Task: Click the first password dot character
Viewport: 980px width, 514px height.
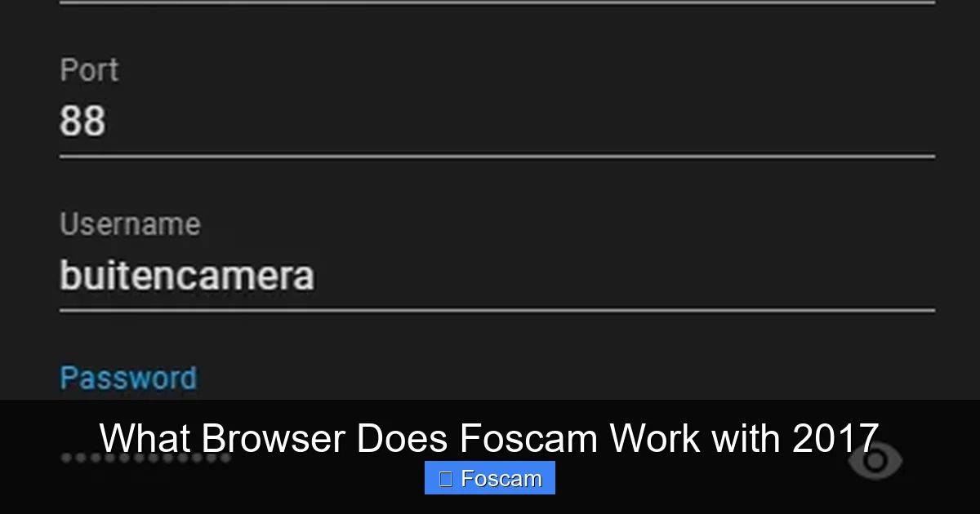Action: point(64,459)
